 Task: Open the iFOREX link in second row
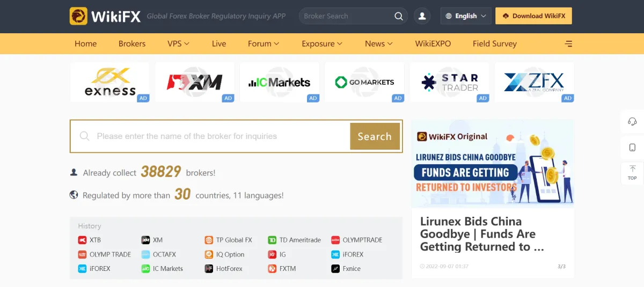(x=347, y=254)
